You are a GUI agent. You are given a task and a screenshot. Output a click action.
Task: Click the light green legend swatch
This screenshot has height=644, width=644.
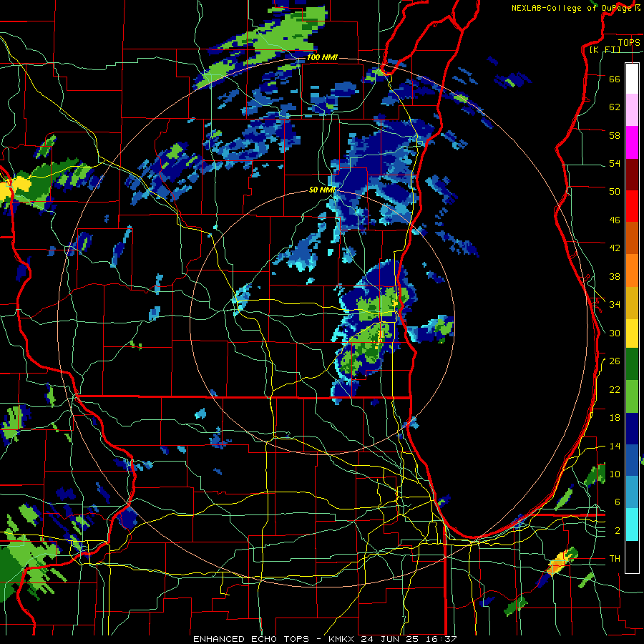(x=632, y=396)
